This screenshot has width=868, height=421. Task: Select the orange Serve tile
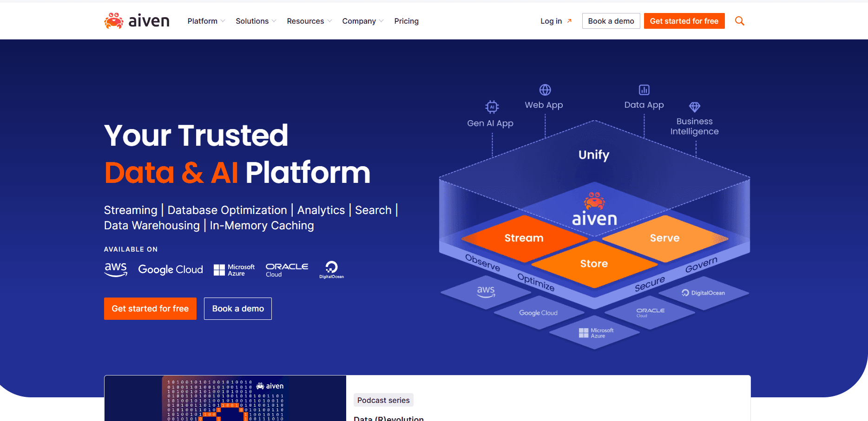click(665, 238)
